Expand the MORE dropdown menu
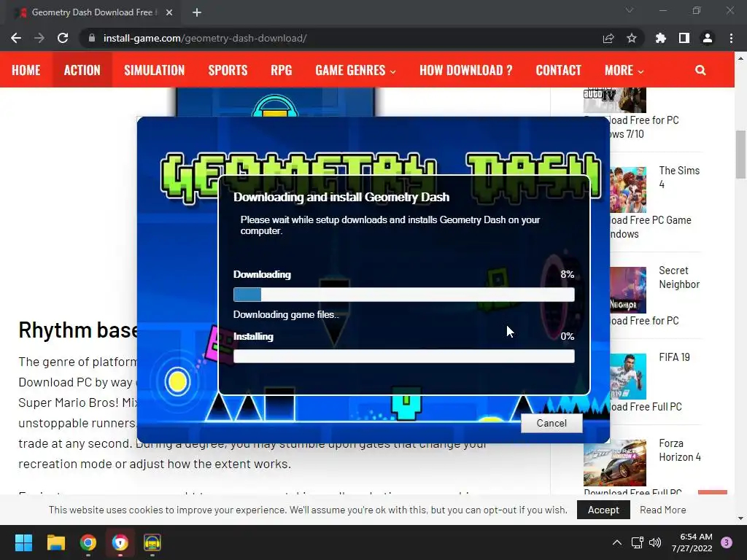747x560 pixels. 624,70
